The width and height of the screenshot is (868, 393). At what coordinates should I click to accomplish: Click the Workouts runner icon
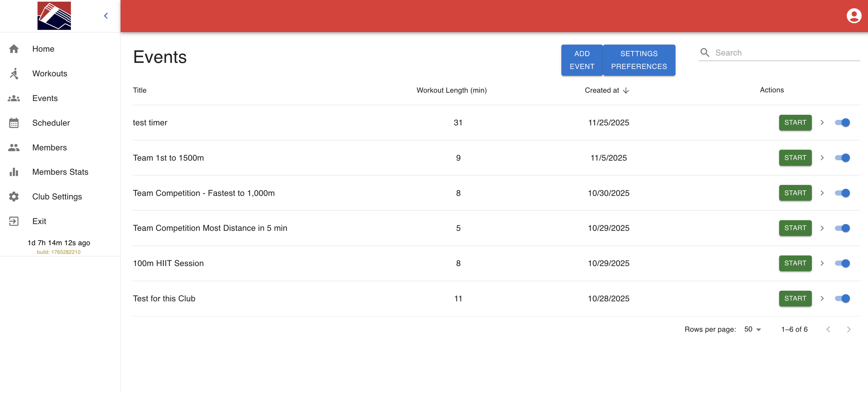tap(14, 74)
